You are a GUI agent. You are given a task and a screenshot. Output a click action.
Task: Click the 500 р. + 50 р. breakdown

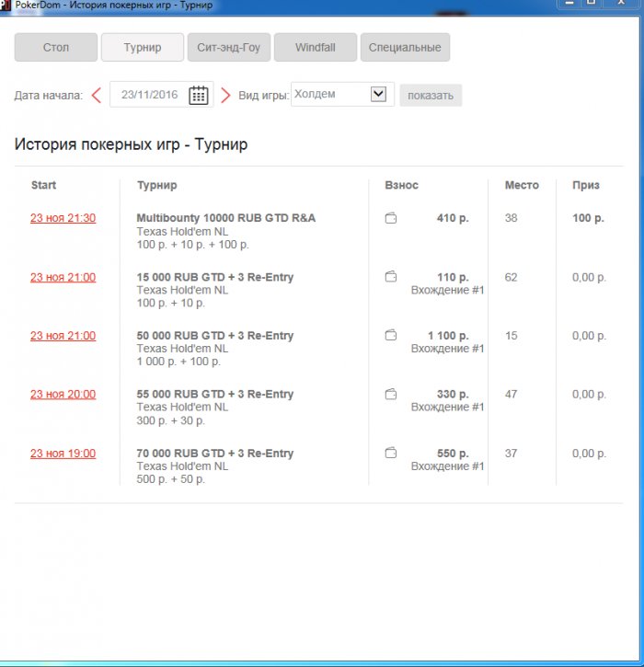(170, 479)
